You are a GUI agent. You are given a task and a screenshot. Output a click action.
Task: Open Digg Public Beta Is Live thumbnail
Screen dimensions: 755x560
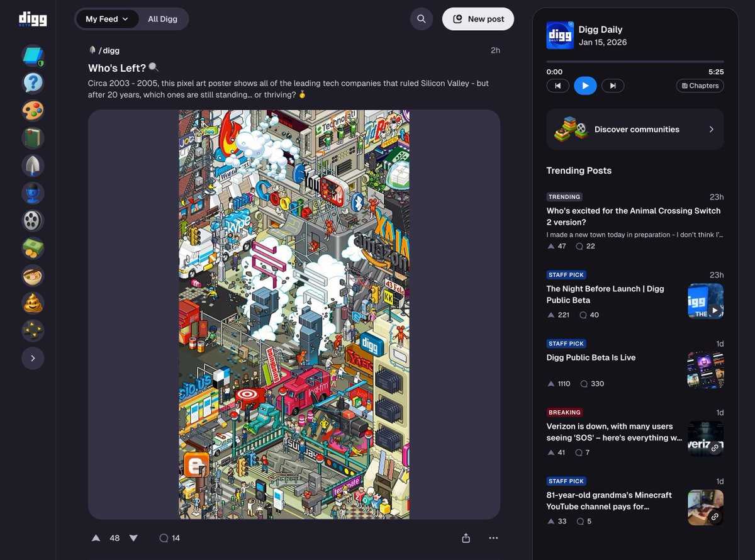point(705,370)
